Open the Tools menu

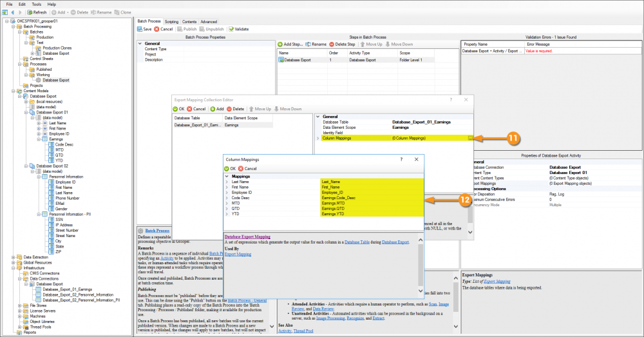point(37,4)
